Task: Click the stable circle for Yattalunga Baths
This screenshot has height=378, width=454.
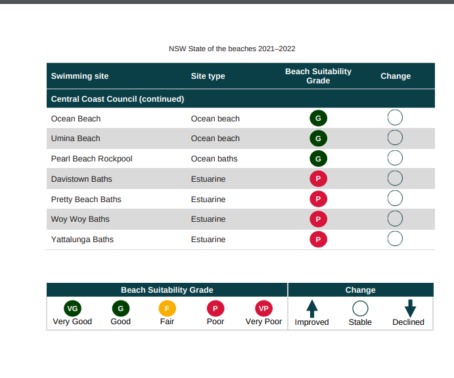Action: 395,238
